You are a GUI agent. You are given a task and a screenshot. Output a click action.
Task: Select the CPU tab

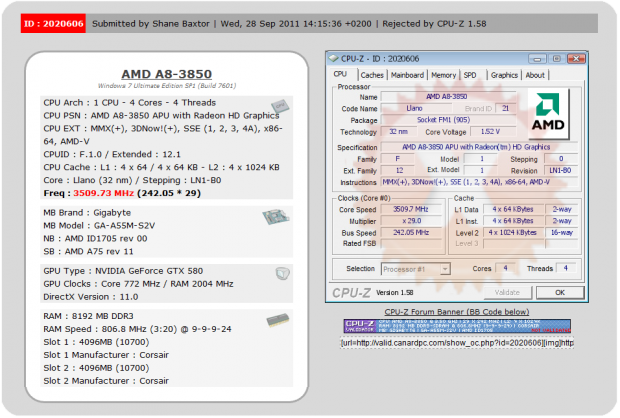coord(340,74)
